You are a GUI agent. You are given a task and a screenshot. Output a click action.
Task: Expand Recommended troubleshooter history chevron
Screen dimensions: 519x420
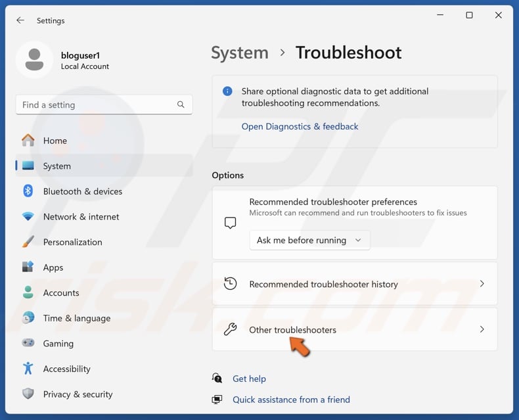[x=482, y=283]
